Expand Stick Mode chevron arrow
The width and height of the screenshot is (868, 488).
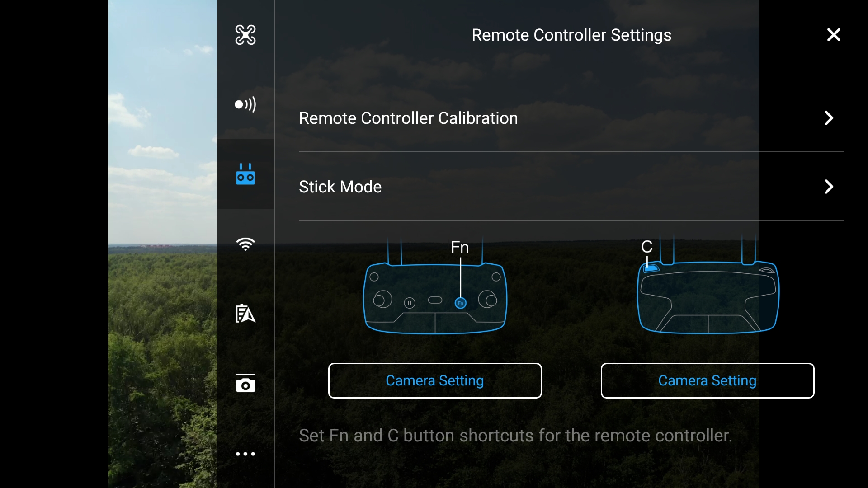[829, 187]
